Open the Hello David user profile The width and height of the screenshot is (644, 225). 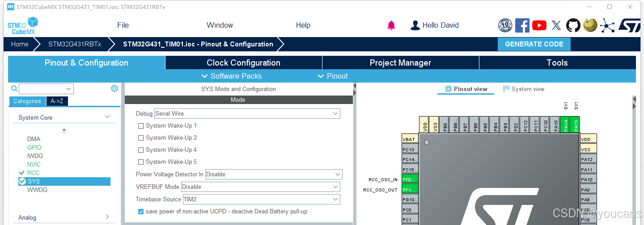click(435, 25)
